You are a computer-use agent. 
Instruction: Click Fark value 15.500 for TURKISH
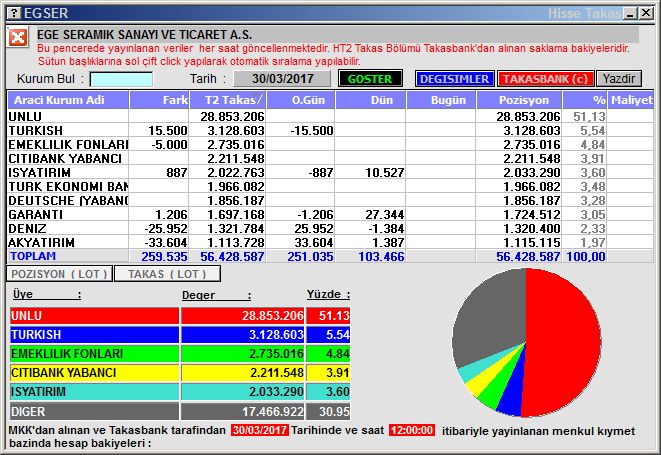tap(168, 130)
